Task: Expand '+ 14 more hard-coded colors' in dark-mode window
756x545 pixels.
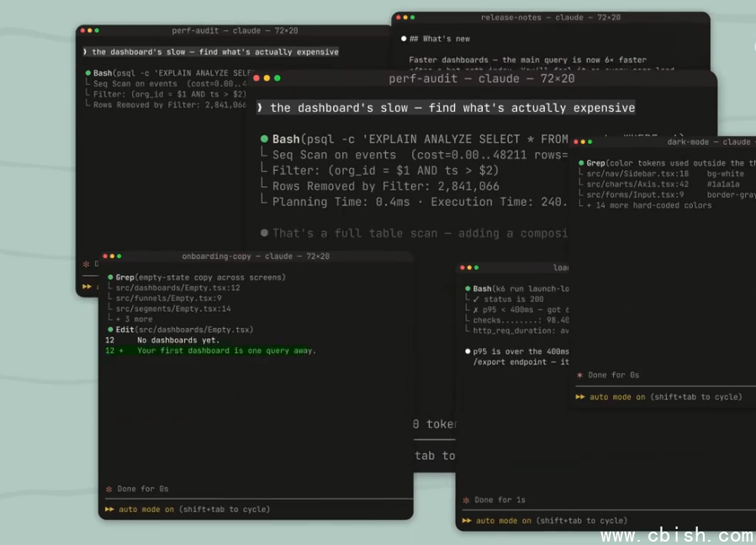Action: [x=649, y=205]
